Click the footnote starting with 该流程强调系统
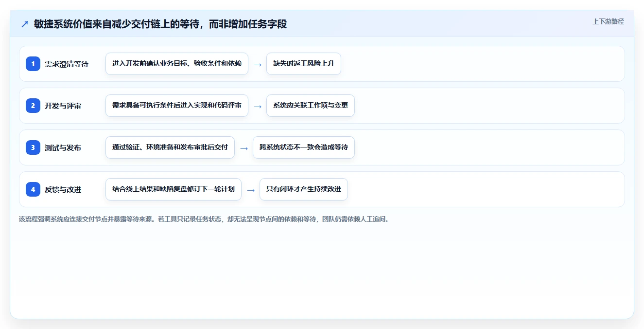 204,219
